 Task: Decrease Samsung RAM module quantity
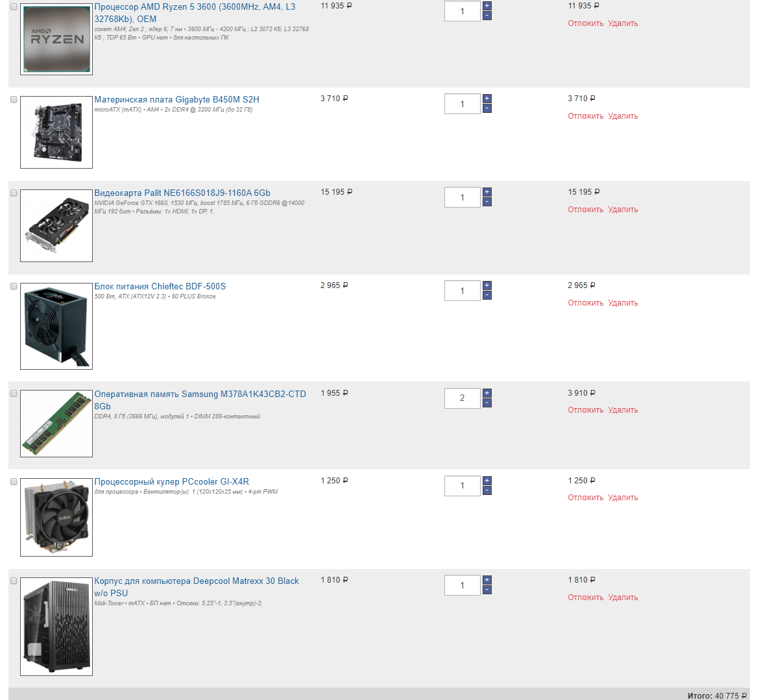click(487, 404)
